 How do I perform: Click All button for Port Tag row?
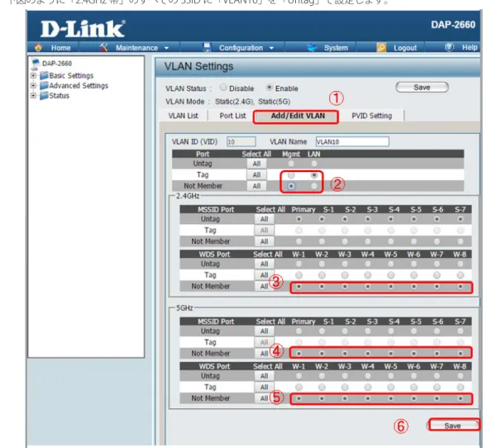coord(256,174)
